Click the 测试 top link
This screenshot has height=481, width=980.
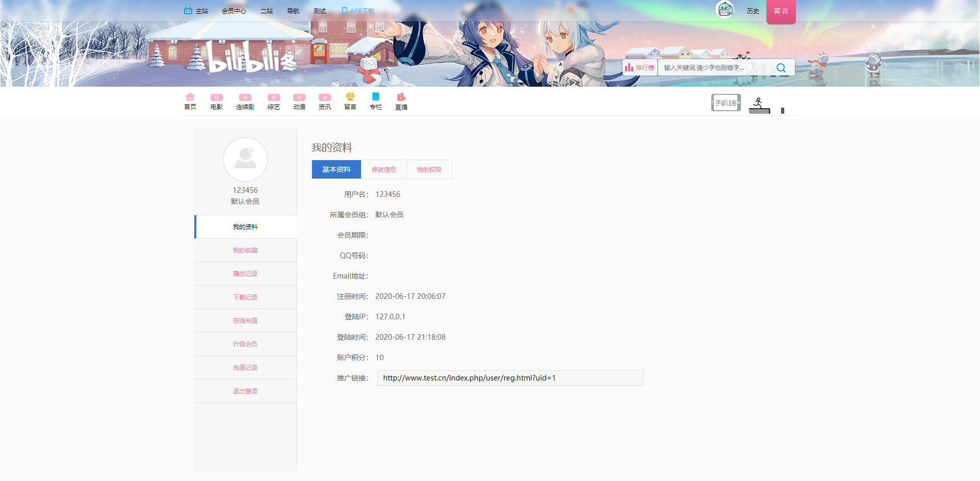[320, 11]
